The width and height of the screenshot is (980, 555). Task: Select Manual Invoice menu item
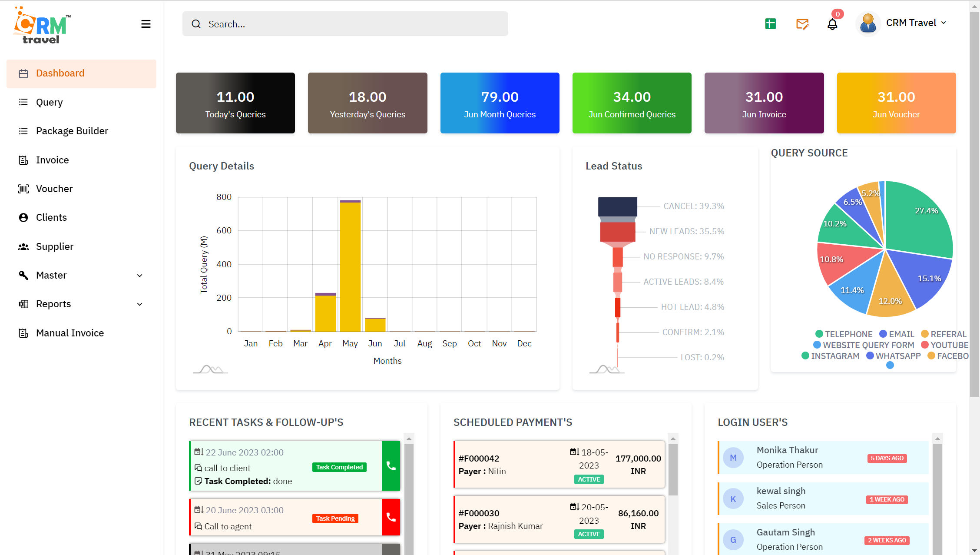(70, 333)
